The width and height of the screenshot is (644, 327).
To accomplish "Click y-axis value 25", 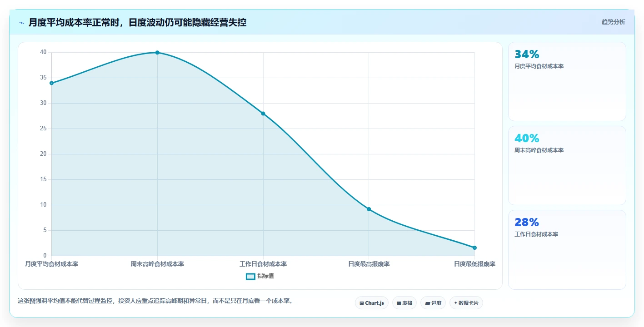I will pos(43,129).
